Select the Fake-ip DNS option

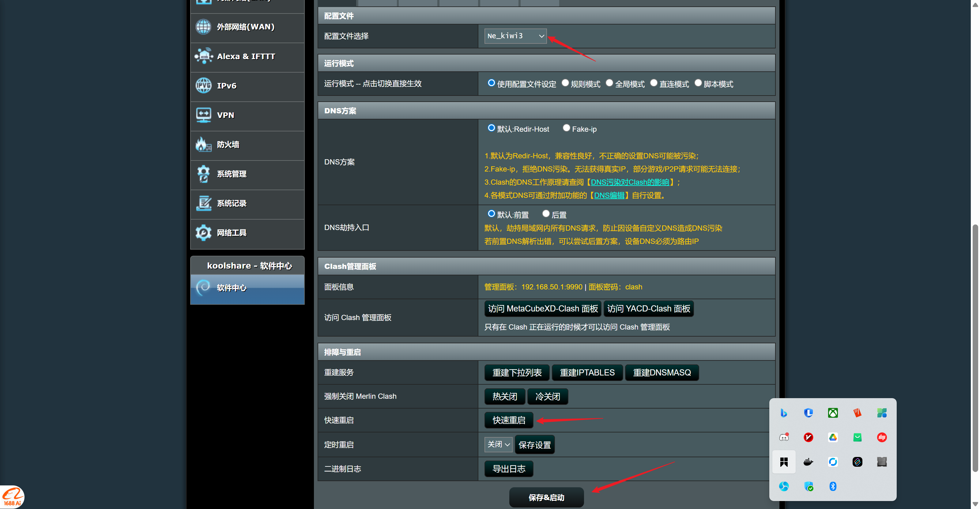click(567, 128)
